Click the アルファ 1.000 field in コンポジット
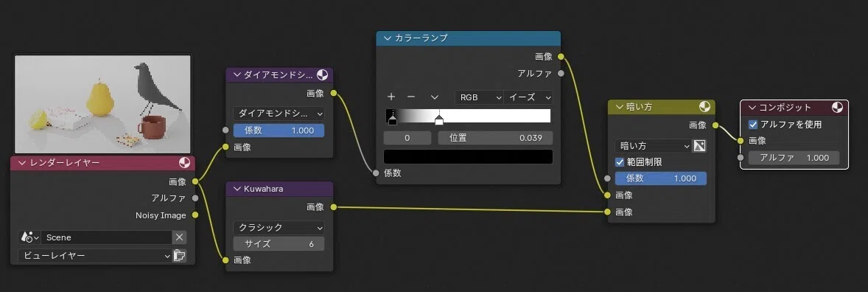Viewport: 868px width, 292px height. tap(794, 158)
